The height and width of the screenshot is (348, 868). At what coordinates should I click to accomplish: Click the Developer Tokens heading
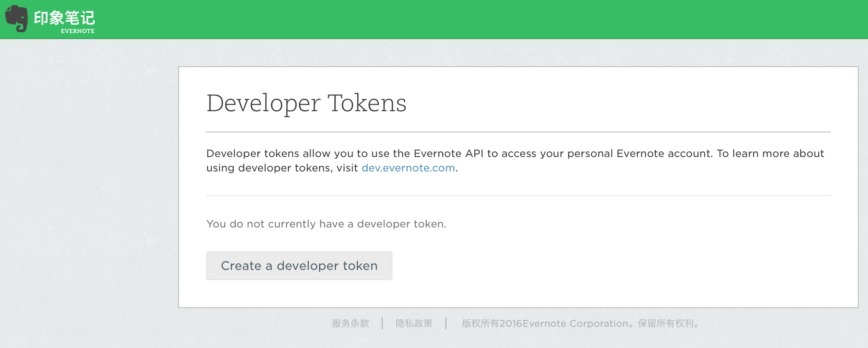pyautogui.click(x=306, y=103)
